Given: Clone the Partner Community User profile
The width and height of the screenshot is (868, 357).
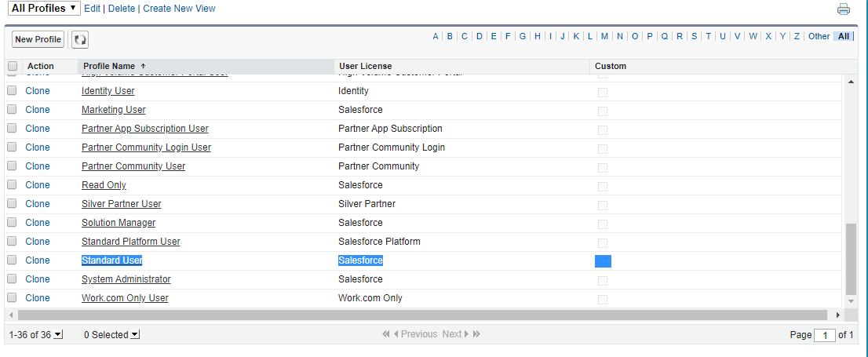Looking at the screenshot, I should point(38,166).
